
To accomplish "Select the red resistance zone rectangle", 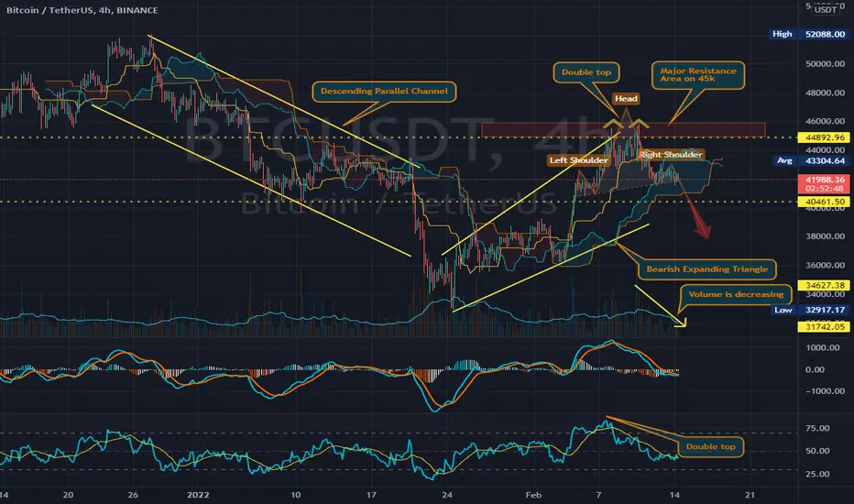I will pos(623,130).
